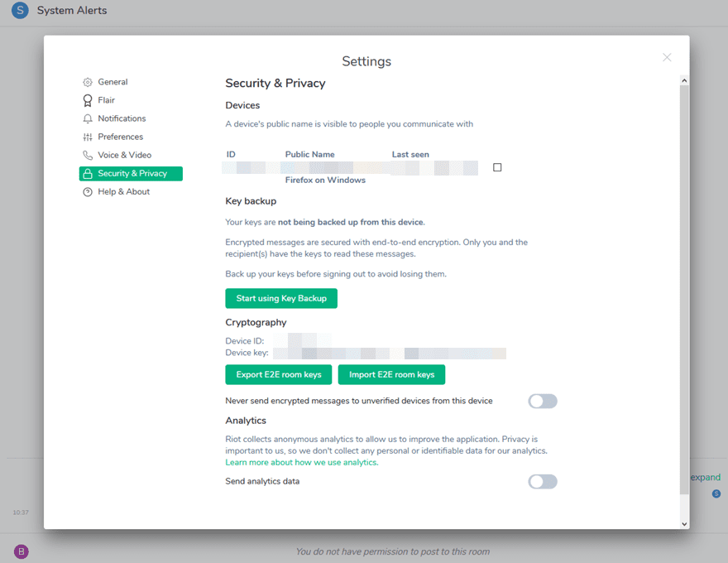Open the Notifications settings tab
The image size is (728, 563).
coord(122,118)
